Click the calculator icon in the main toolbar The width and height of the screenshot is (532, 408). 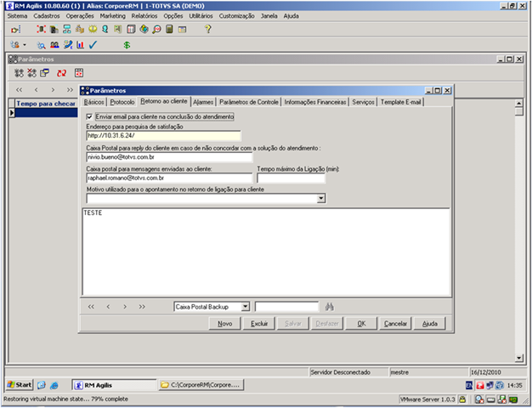click(x=169, y=29)
